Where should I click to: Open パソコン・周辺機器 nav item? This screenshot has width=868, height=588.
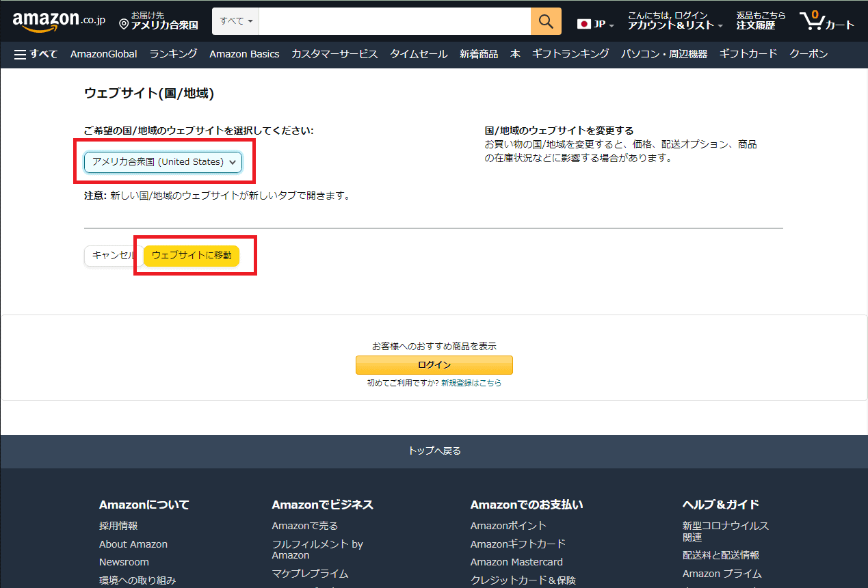click(664, 54)
